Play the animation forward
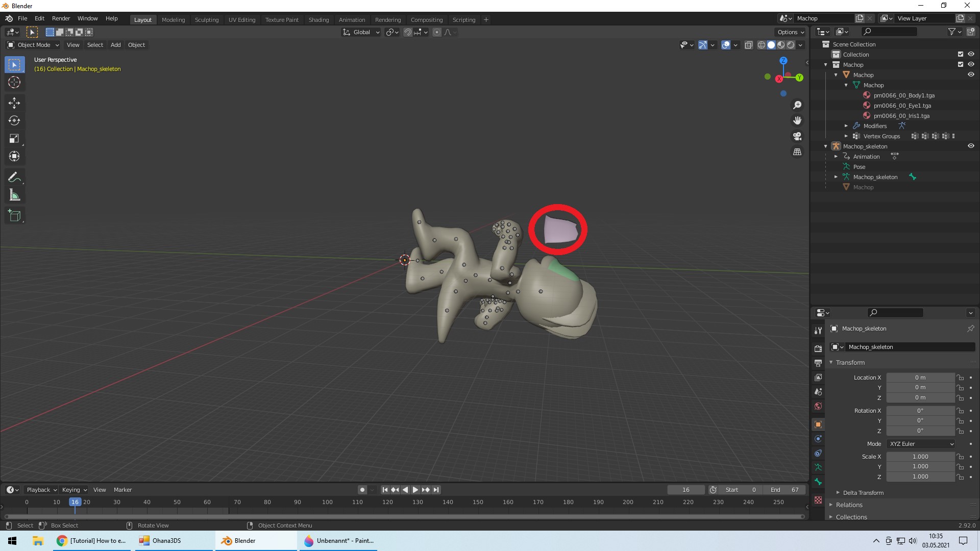Viewport: 980px width, 551px height. (415, 490)
